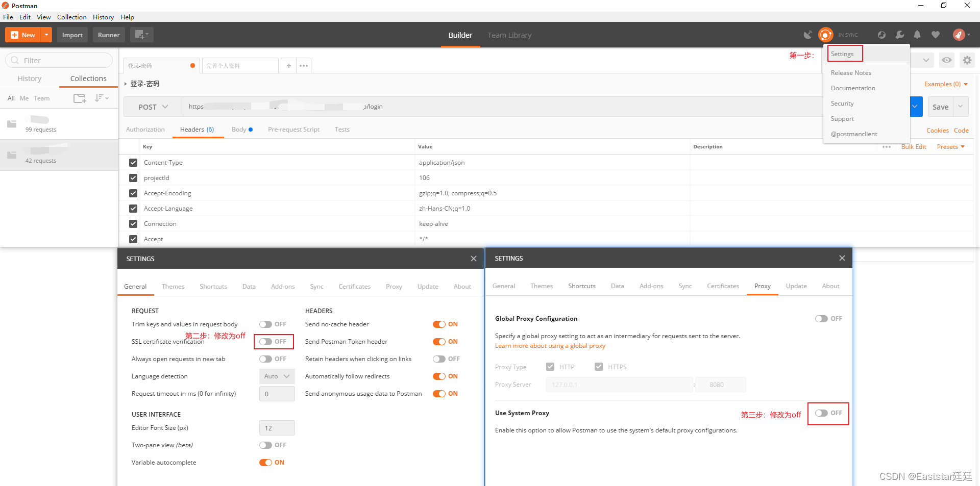The width and height of the screenshot is (980, 486).
Task: Click the orange sync status icon
Action: [825, 35]
